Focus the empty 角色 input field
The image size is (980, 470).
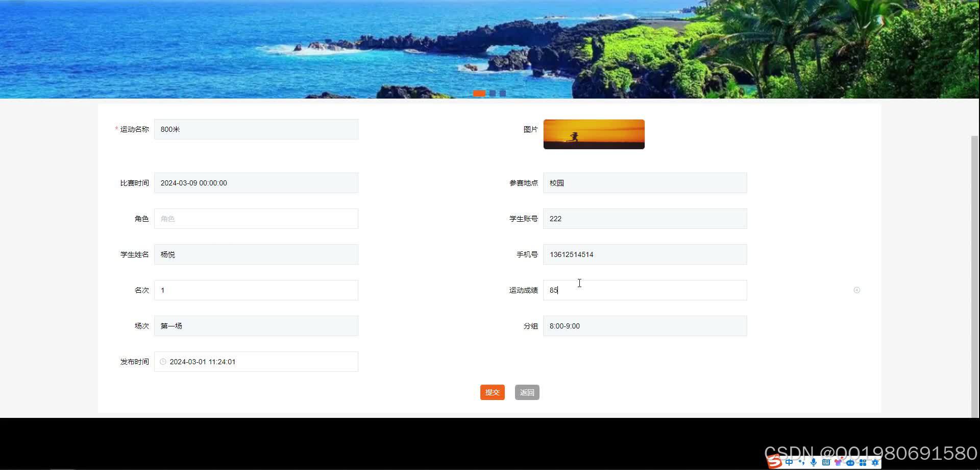click(x=256, y=219)
